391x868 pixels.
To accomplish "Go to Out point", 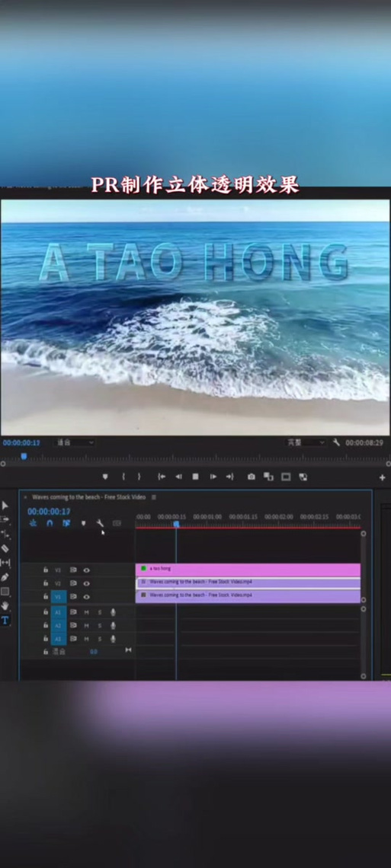I will (x=230, y=477).
